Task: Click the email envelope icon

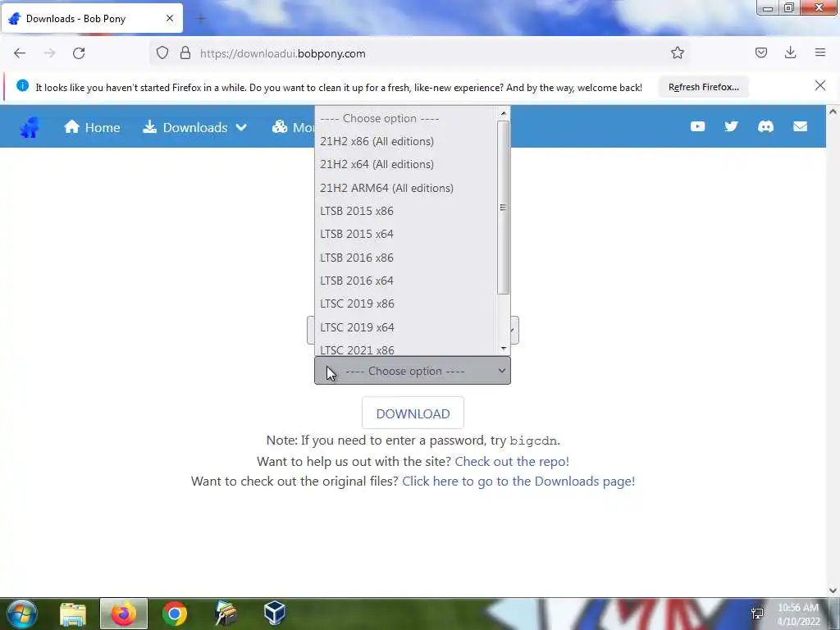Action: [x=800, y=126]
